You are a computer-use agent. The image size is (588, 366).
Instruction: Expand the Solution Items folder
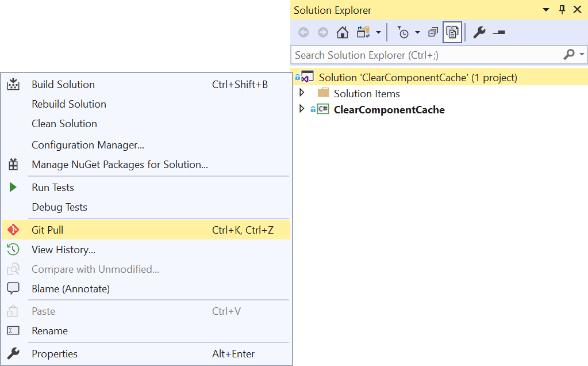tap(302, 93)
